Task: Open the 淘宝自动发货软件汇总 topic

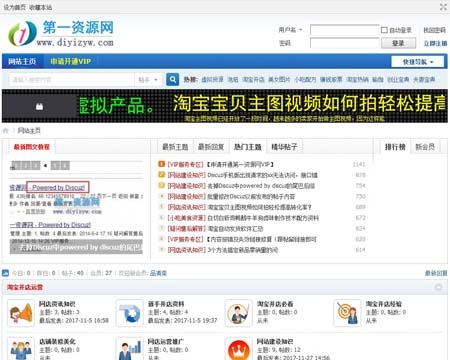Action: [235, 229]
